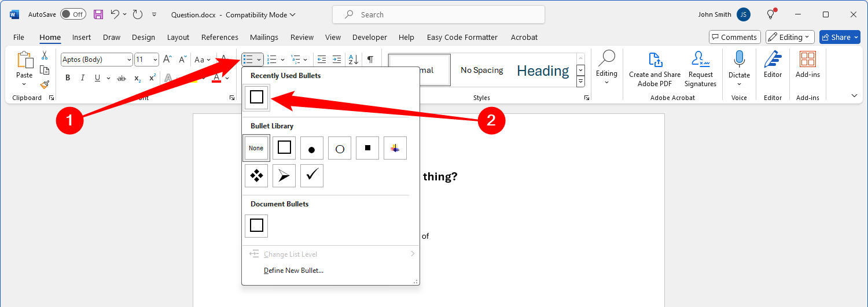The height and width of the screenshot is (307, 868).
Task: Click the Cut scissors icon
Action: point(45,56)
